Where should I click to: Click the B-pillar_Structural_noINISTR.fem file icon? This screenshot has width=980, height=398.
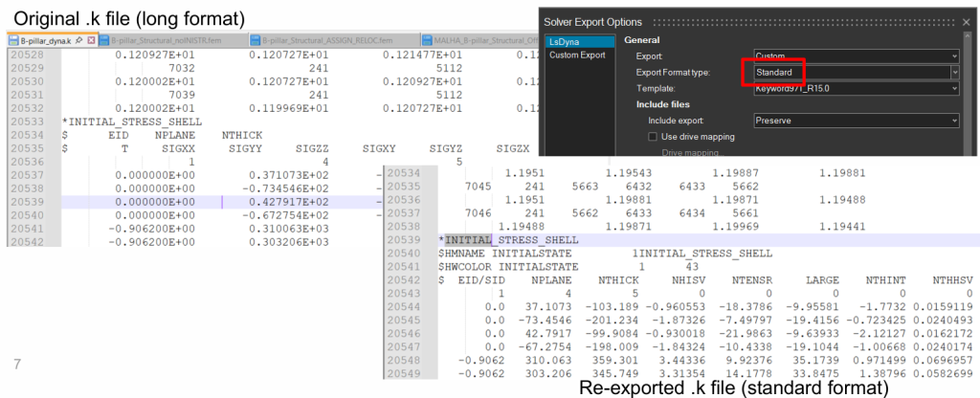(102, 40)
